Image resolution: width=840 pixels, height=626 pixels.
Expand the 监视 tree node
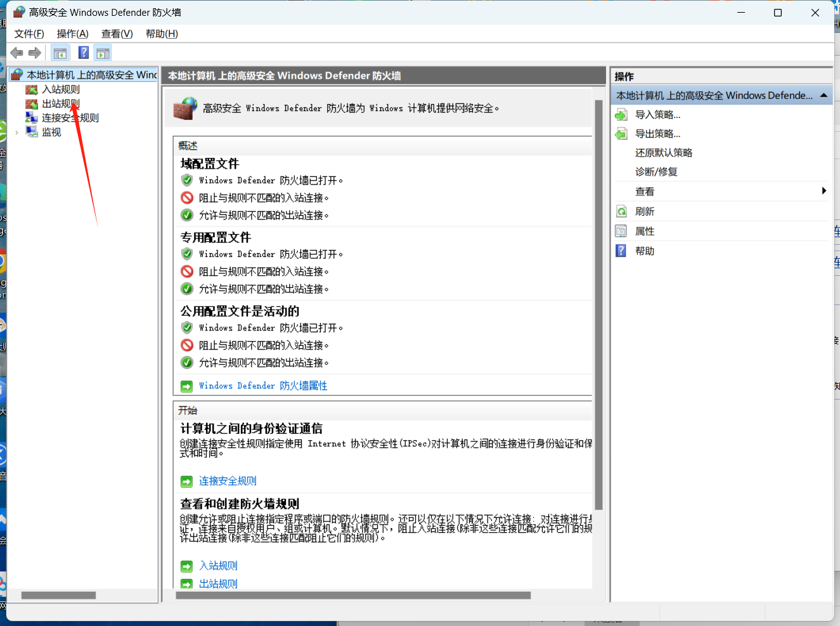(16, 132)
